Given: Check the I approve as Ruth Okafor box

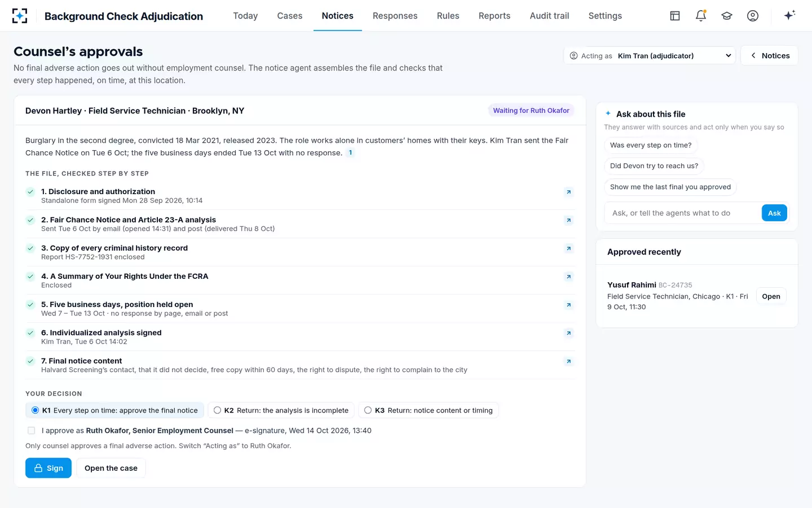Looking at the screenshot, I should [x=31, y=431].
